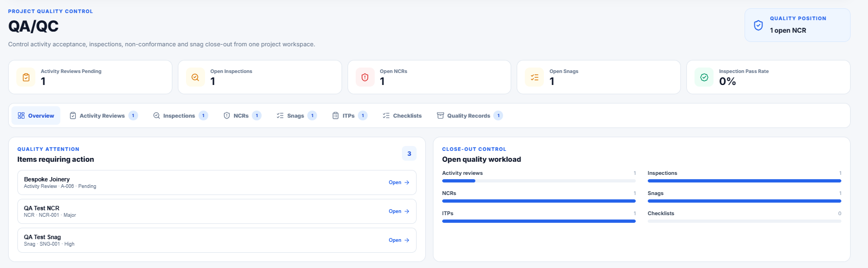Image resolution: width=868 pixels, height=268 pixels.
Task: Click the Open Inspections magnifier icon
Action: pyautogui.click(x=195, y=77)
